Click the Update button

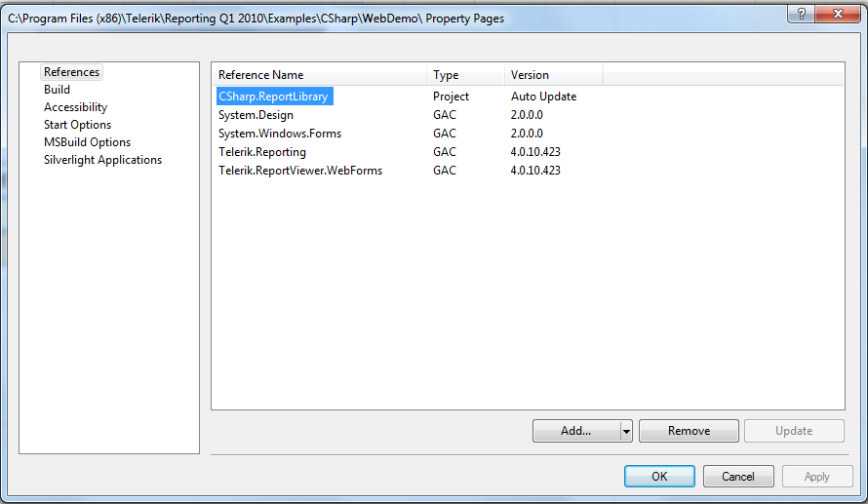pyautogui.click(x=794, y=431)
